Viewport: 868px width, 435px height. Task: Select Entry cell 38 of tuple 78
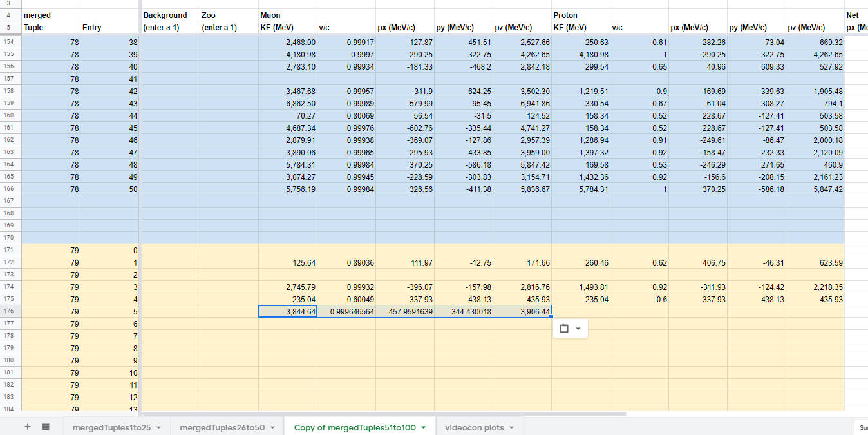109,42
